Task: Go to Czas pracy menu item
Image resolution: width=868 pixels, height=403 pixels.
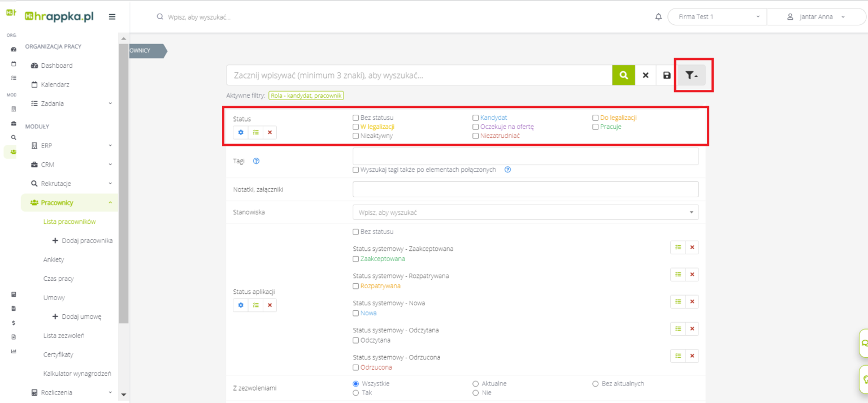Action: [58, 279]
